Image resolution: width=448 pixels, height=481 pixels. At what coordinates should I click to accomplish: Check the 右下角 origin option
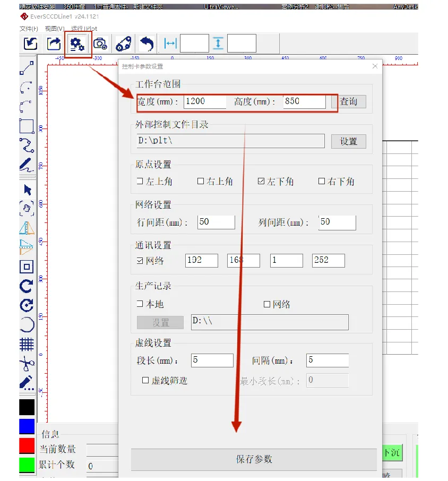click(x=321, y=181)
